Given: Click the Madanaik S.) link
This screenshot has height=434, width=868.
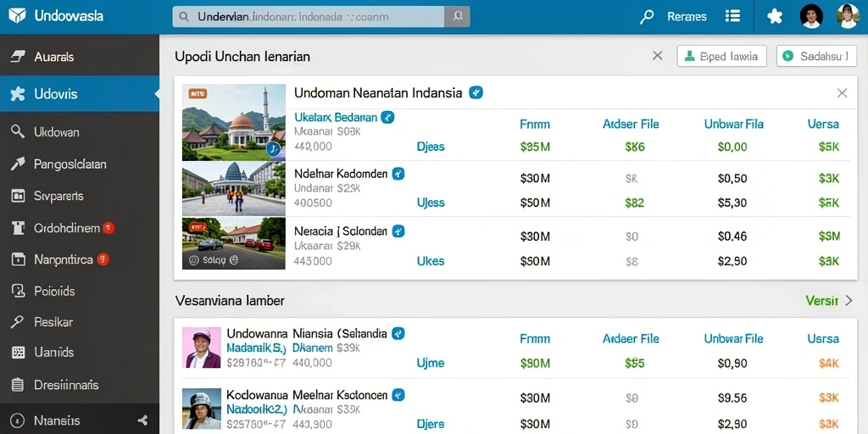Looking at the screenshot, I should pos(256,348).
